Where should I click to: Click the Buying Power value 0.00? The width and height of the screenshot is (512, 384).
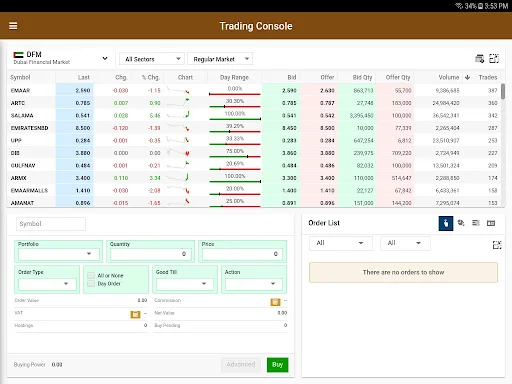[x=57, y=365]
